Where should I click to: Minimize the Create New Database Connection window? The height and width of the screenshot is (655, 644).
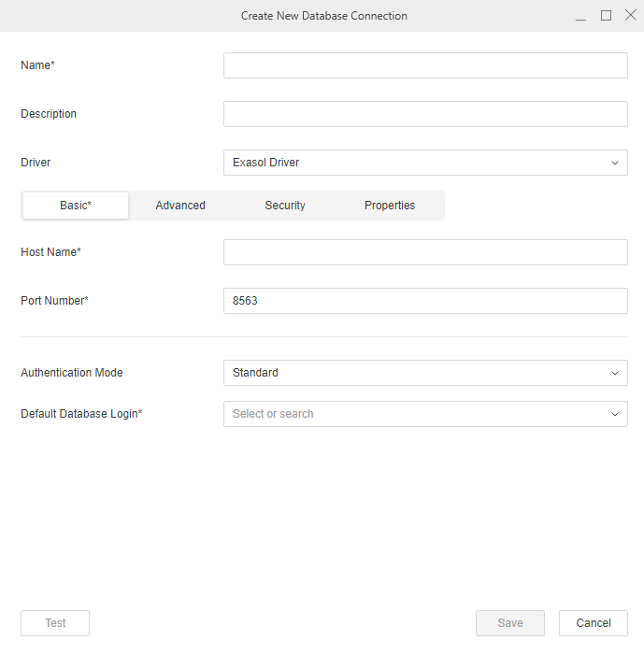tap(580, 16)
